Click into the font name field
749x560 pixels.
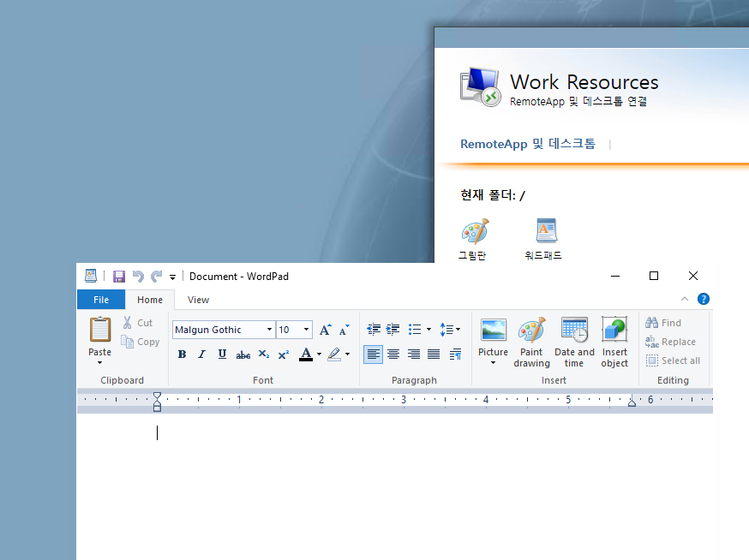[x=219, y=330]
